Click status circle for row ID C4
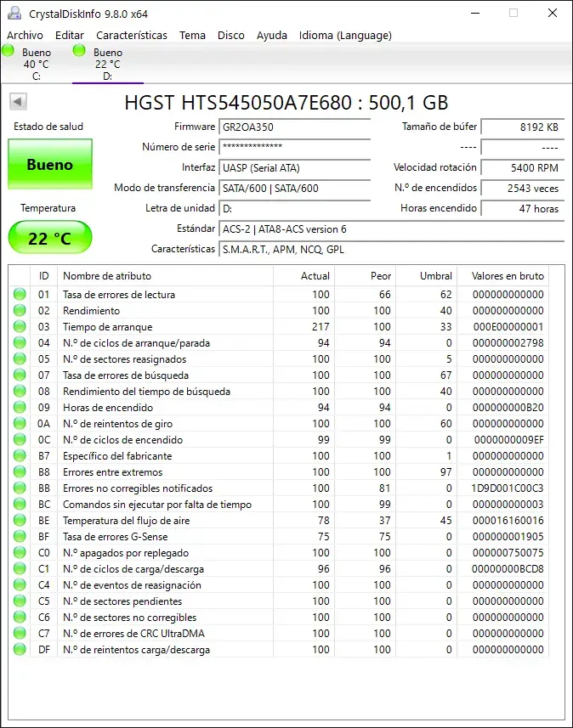This screenshot has width=573, height=728. click(20, 584)
